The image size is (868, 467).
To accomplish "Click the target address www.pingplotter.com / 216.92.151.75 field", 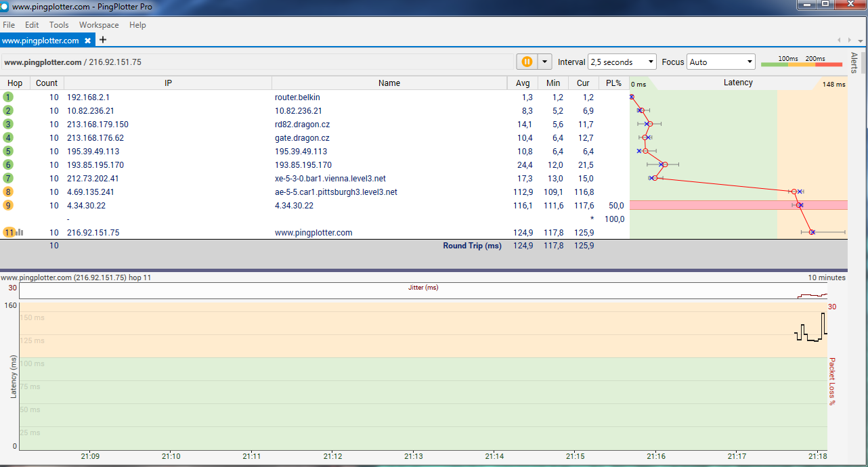I will pos(257,62).
